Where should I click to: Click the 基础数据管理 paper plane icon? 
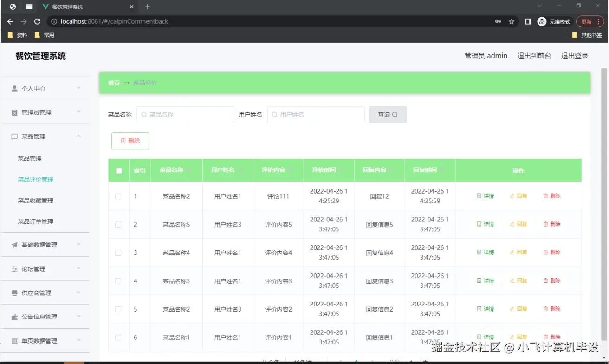click(x=14, y=245)
